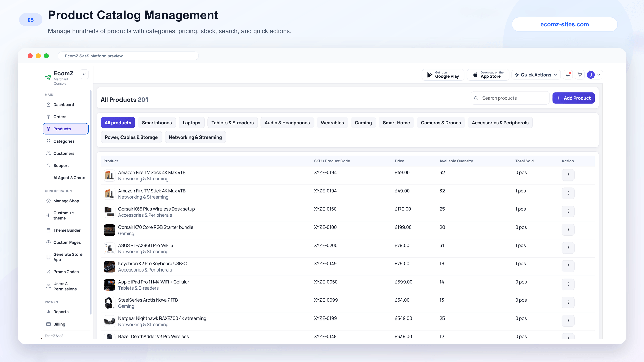Image resolution: width=644 pixels, height=362 pixels.
Task: Click SKU XYZE-0150 cell
Action: [325, 209]
